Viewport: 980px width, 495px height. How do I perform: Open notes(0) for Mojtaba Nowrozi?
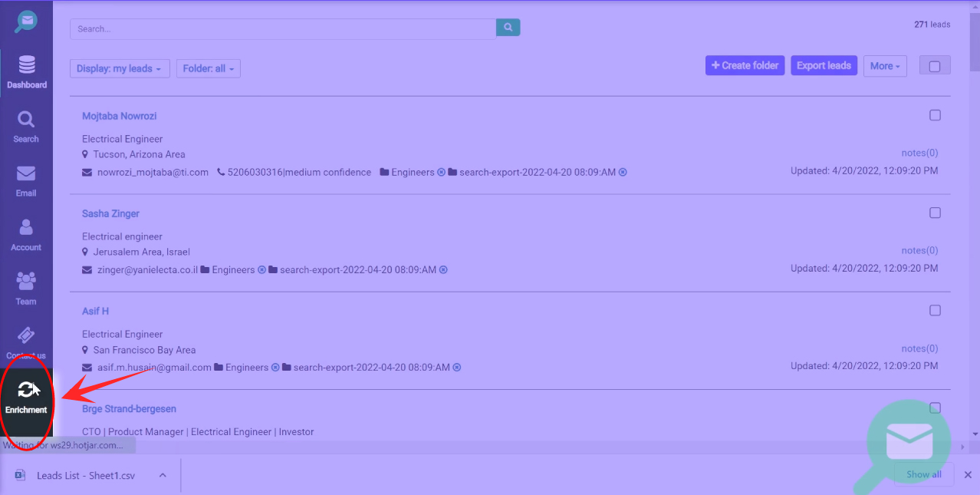click(919, 153)
